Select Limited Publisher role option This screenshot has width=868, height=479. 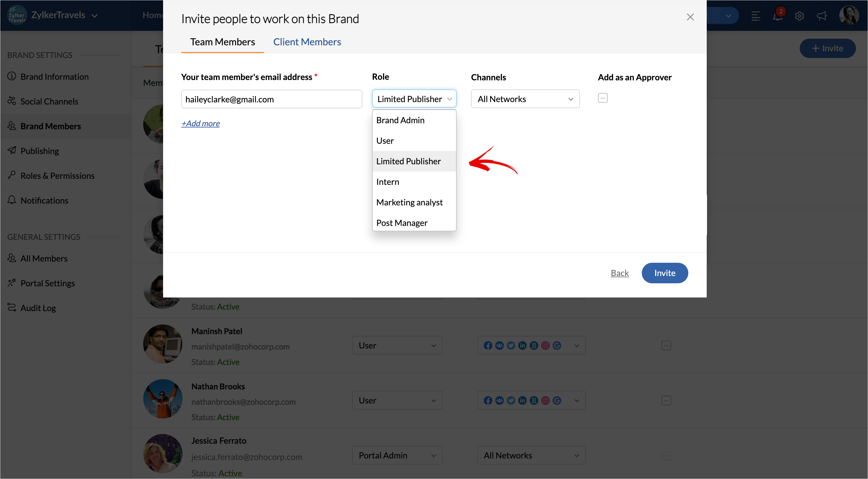click(x=414, y=161)
